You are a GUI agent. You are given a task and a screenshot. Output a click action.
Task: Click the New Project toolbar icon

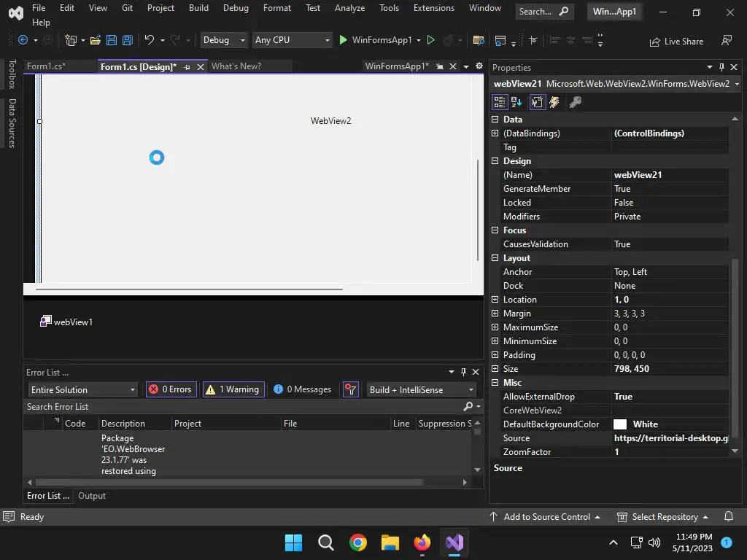click(71, 40)
